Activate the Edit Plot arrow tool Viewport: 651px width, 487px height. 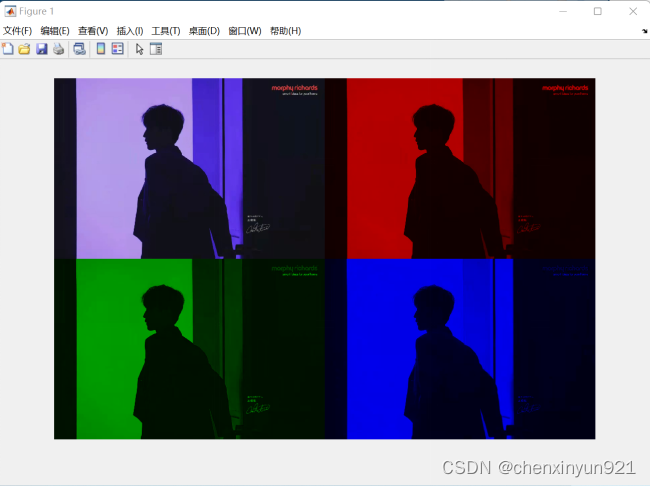click(x=140, y=49)
